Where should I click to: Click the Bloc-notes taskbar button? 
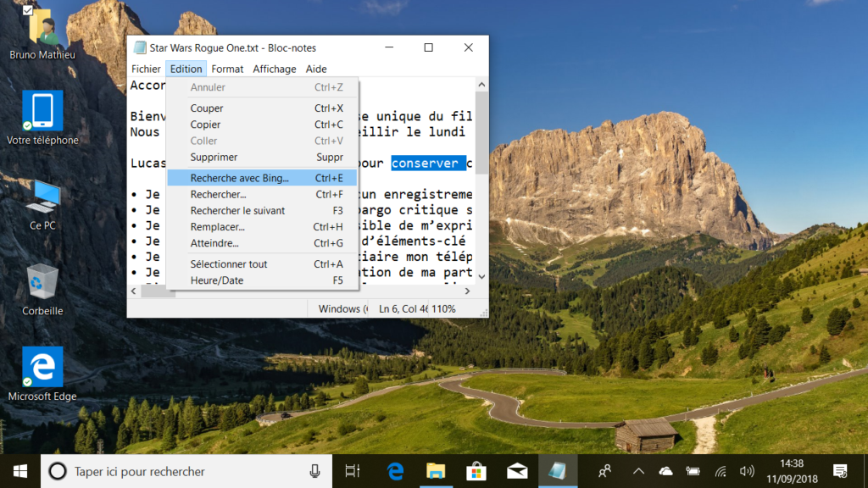click(558, 471)
